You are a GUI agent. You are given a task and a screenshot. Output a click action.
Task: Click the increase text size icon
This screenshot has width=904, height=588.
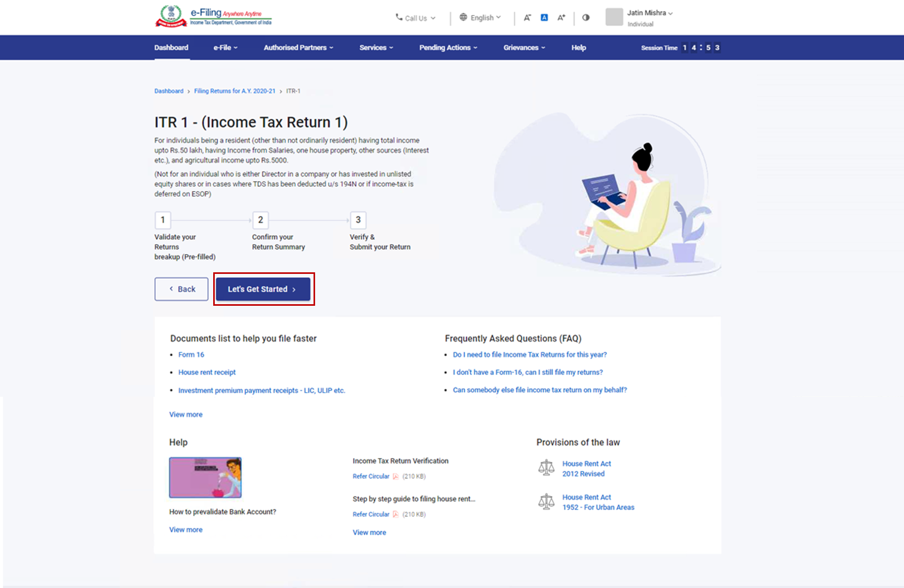561,17
